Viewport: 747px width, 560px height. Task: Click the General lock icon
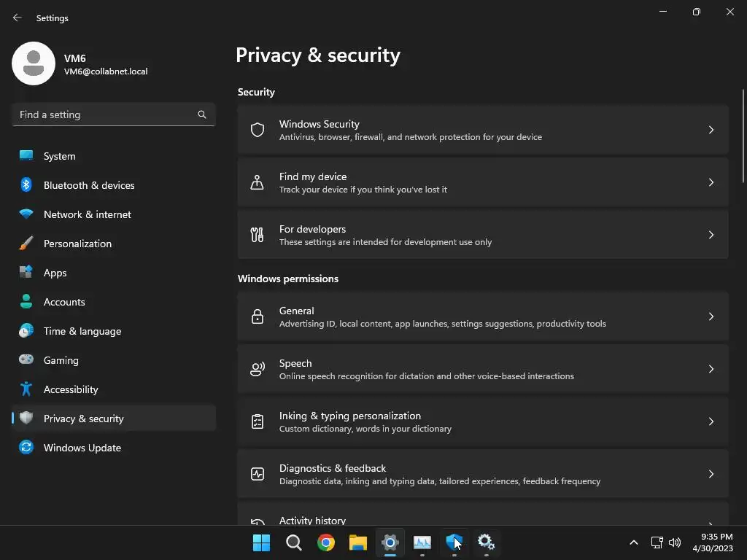point(257,316)
